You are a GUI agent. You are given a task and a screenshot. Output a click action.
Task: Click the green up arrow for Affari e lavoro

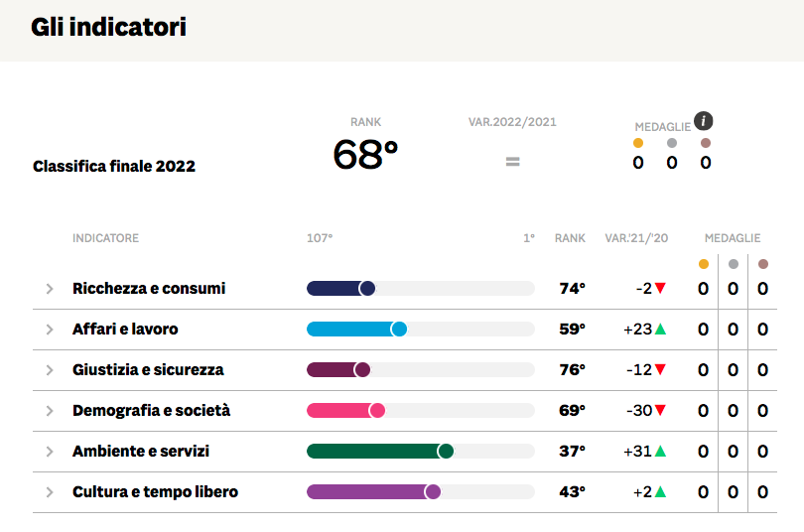point(660,329)
